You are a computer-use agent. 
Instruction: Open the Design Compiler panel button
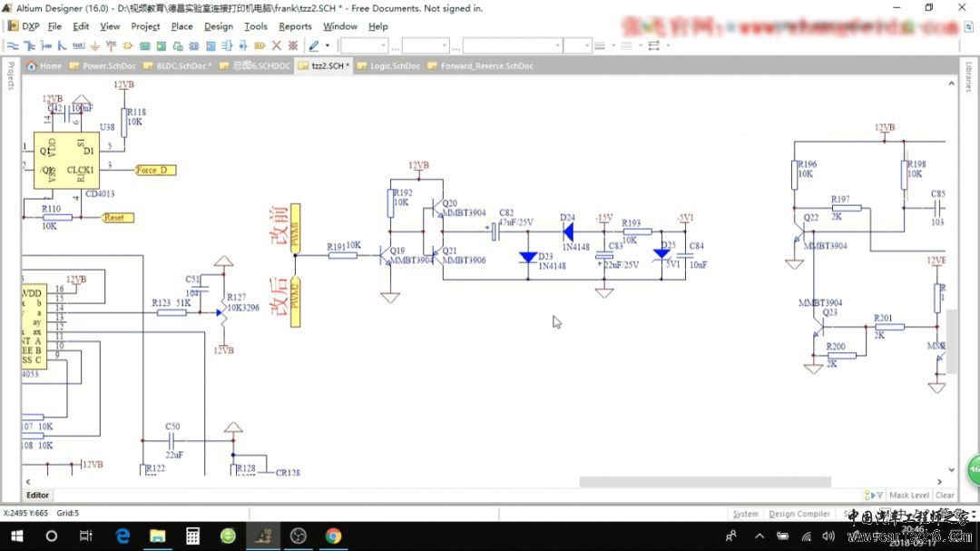pyautogui.click(x=799, y=514)
